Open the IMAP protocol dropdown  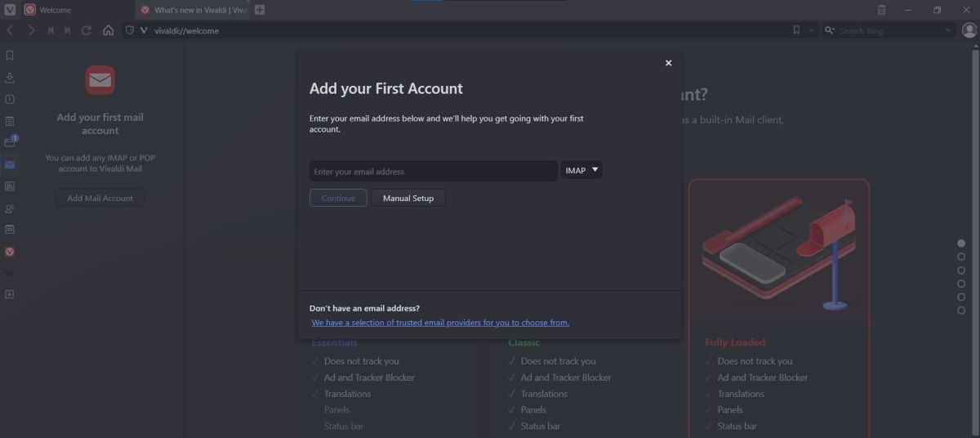coord(581,171)
